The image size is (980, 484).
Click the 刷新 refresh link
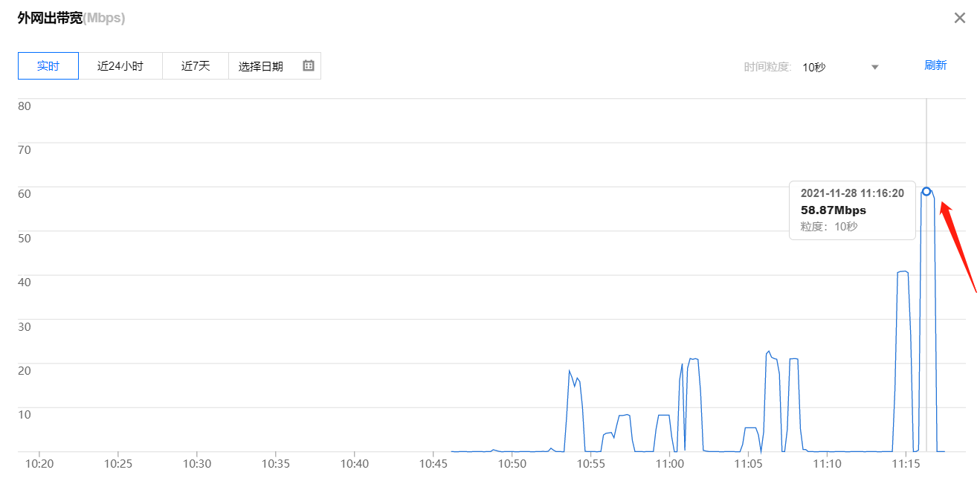[935, 65]
